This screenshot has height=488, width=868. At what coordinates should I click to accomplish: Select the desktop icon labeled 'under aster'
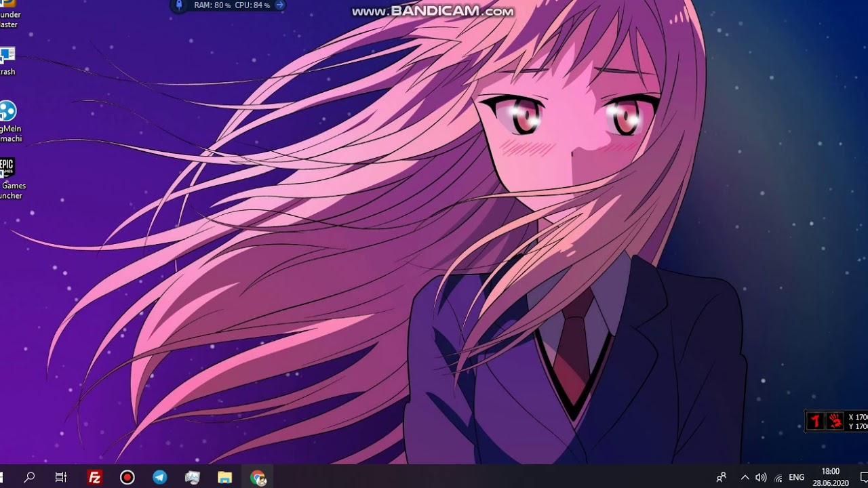9,14
